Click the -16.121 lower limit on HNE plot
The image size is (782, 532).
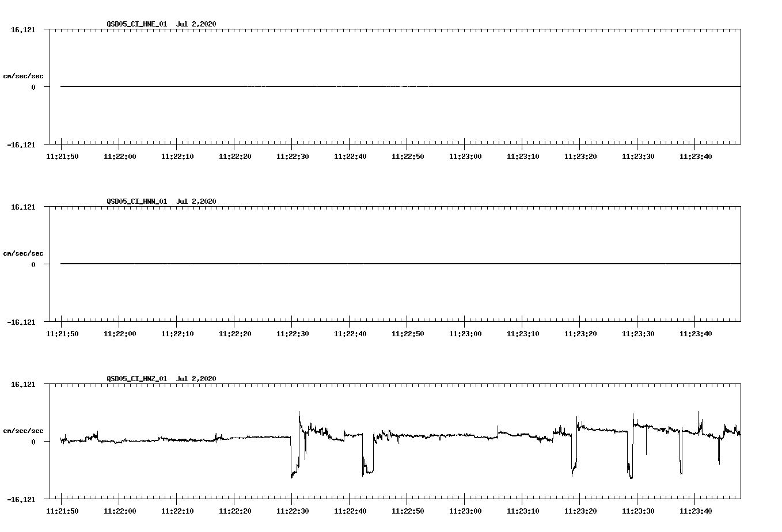21,145
